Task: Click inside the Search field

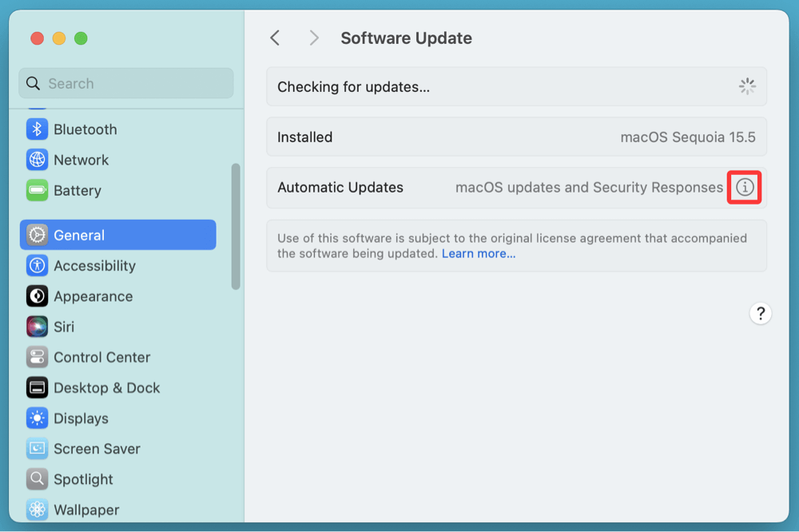Action: click(125, 83)
